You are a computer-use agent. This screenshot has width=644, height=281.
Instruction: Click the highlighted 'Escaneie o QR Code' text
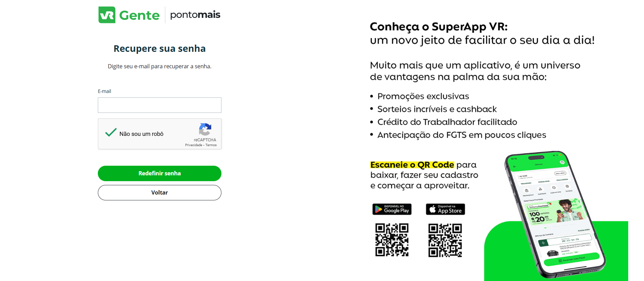tap(412, 165)
